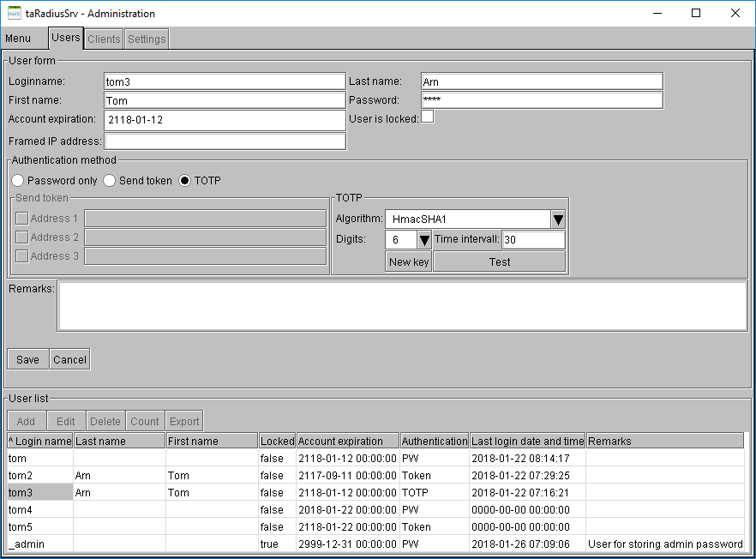Screen dimensions: 756x559
Task: Toggle the Address 3 checkbox
Action: tap(21, 256)
